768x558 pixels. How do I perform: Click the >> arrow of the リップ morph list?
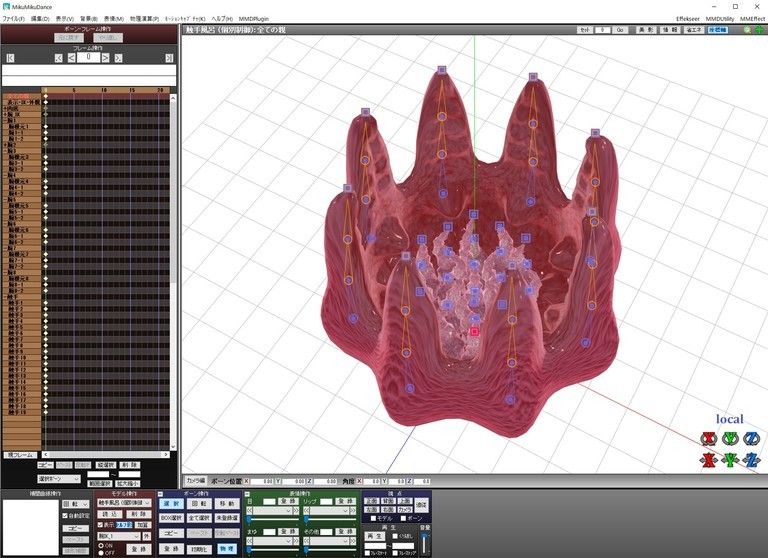pyautogui.click(x=352, y=511)
